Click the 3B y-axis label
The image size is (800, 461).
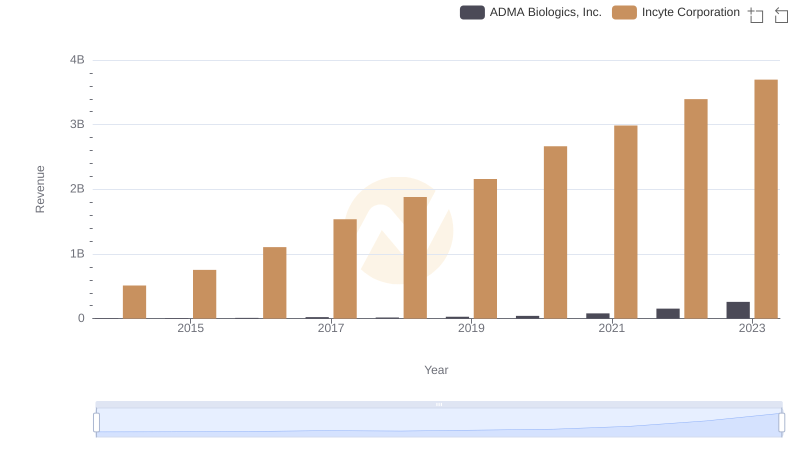[77, 124]
